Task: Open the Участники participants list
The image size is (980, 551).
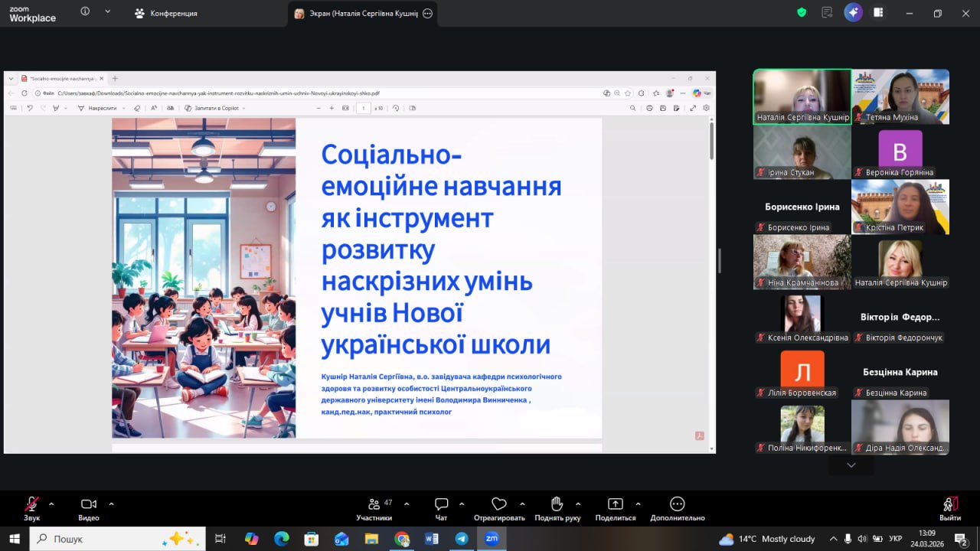Action: tap(374, 505)
